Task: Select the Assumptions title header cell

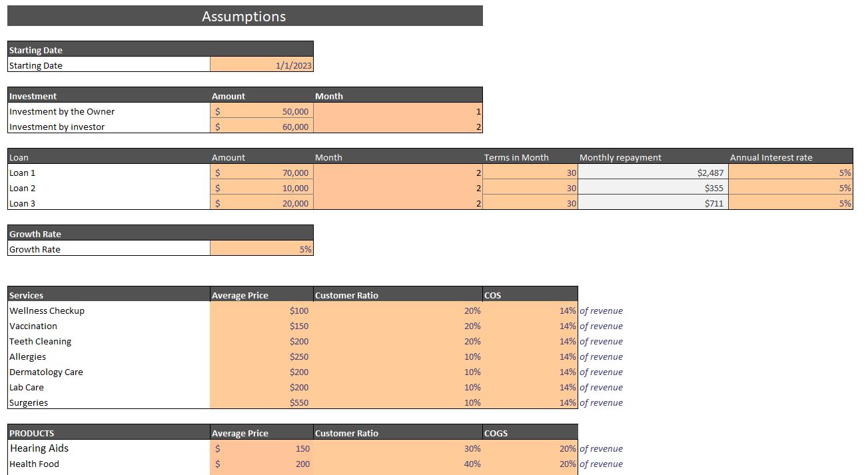Action: point(244,16)
